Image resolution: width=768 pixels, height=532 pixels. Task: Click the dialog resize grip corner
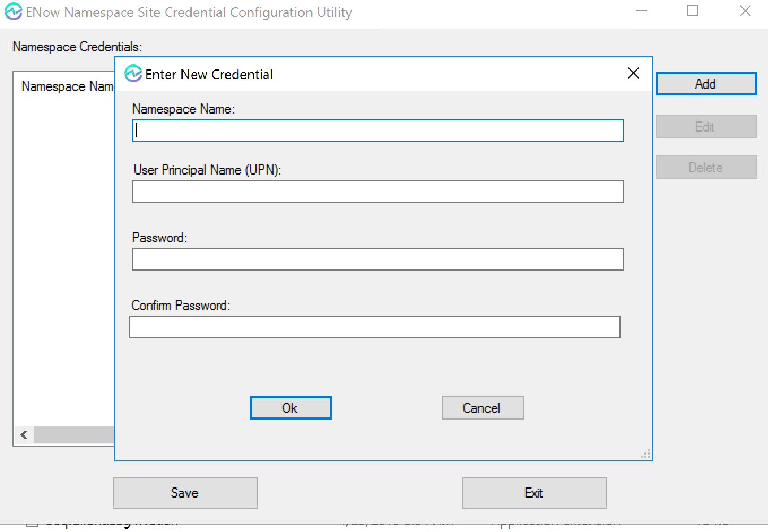646,454
